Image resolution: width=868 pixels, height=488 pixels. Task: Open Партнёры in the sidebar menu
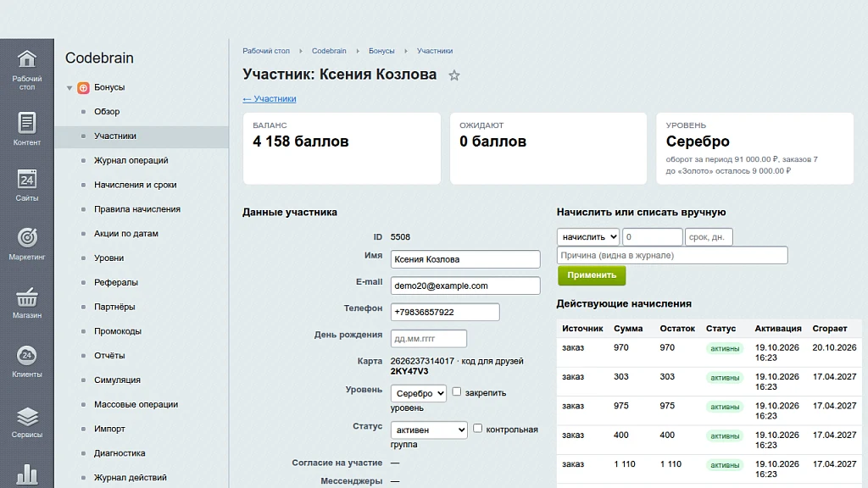[x=114, y=307]
